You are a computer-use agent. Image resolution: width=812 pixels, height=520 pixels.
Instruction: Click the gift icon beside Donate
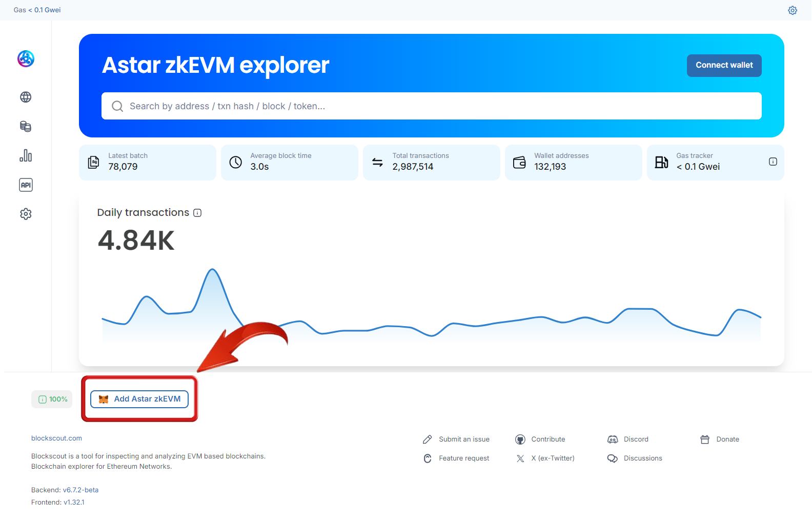[x=705, y=439]
